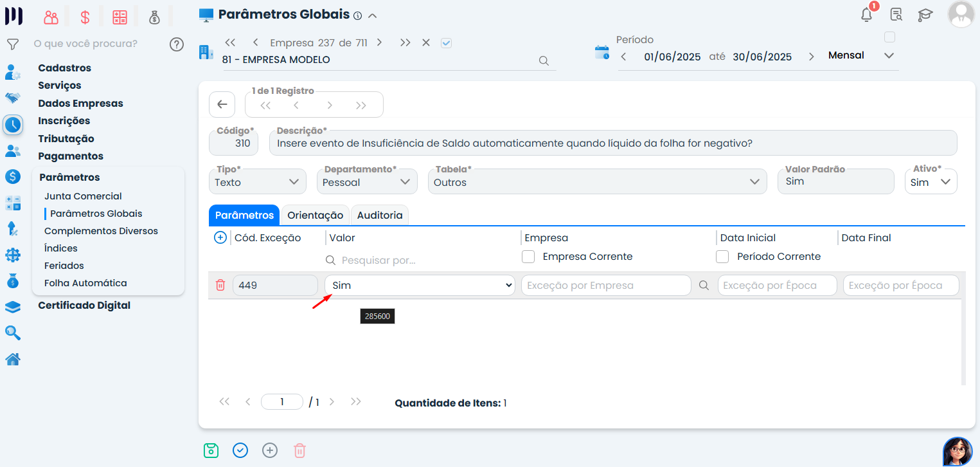
Task: Open the Dados Empresas menu
Action: point(80,104)
